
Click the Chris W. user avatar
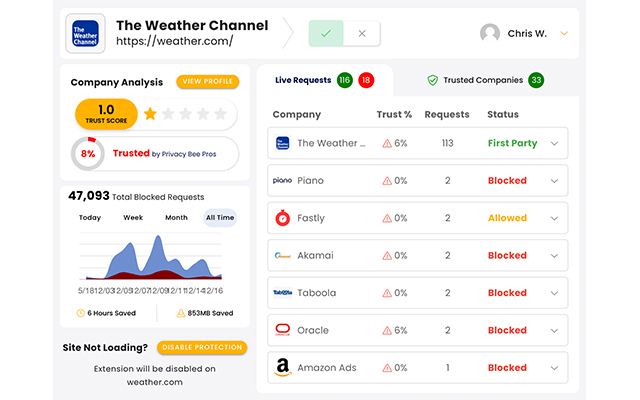tap(490, 33)
